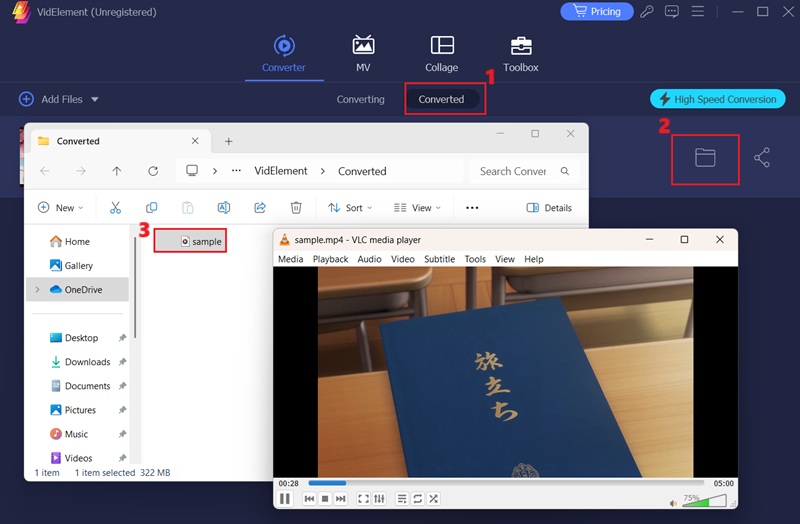Select Gallery in navigation pane
Viewport: 800px width, 524px height.
[x=71, y=265]
